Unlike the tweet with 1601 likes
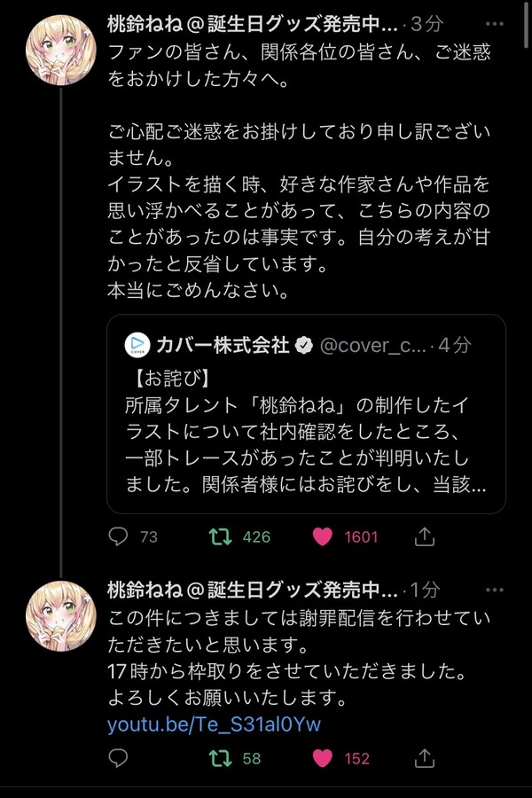Image resolution: width=532 pixels, height=798 pixels. (x=322, y=536)
